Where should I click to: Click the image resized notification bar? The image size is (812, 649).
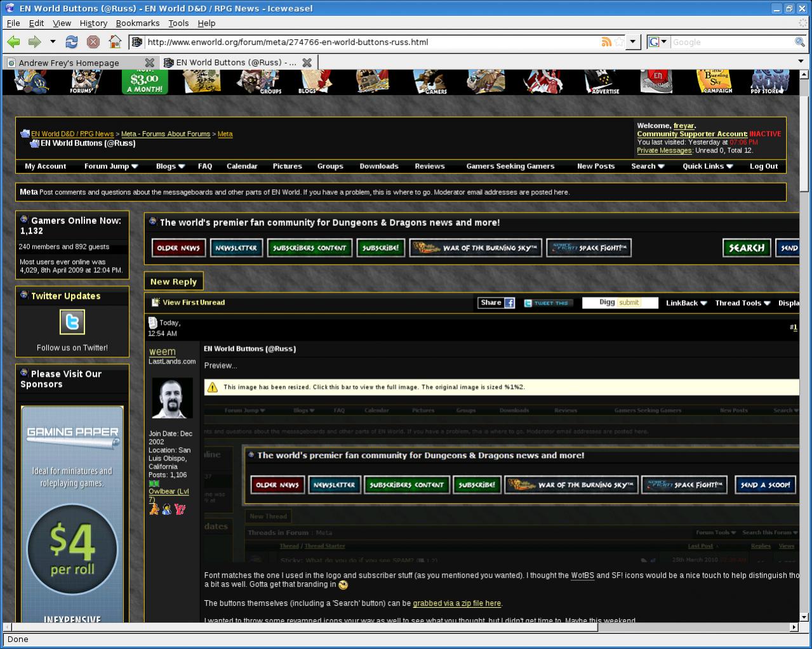(502, 387)
